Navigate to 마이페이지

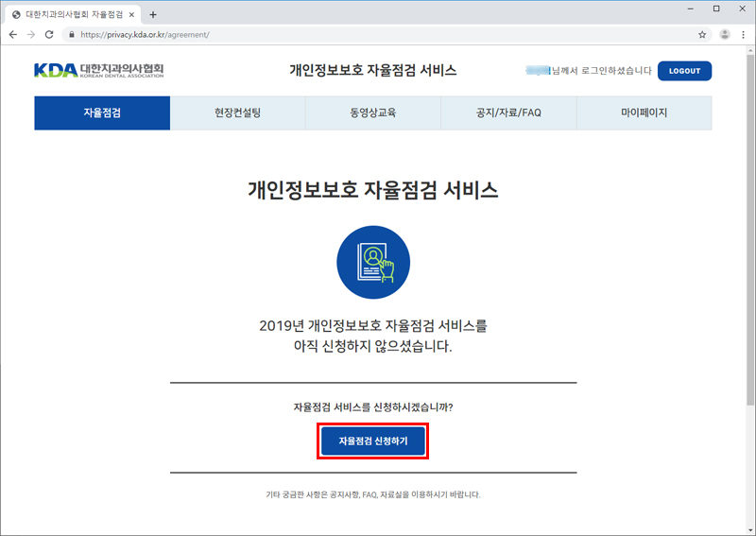pos(644,112)
